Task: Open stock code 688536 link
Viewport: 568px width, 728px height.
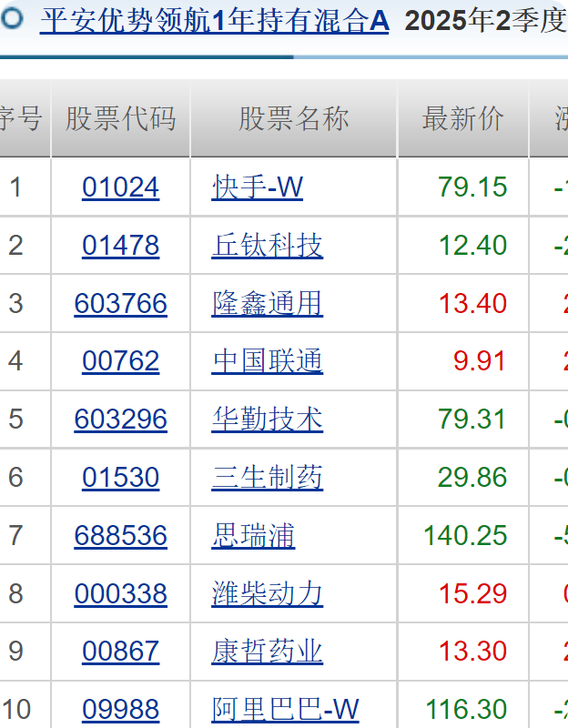Action: tap(121, 535)
